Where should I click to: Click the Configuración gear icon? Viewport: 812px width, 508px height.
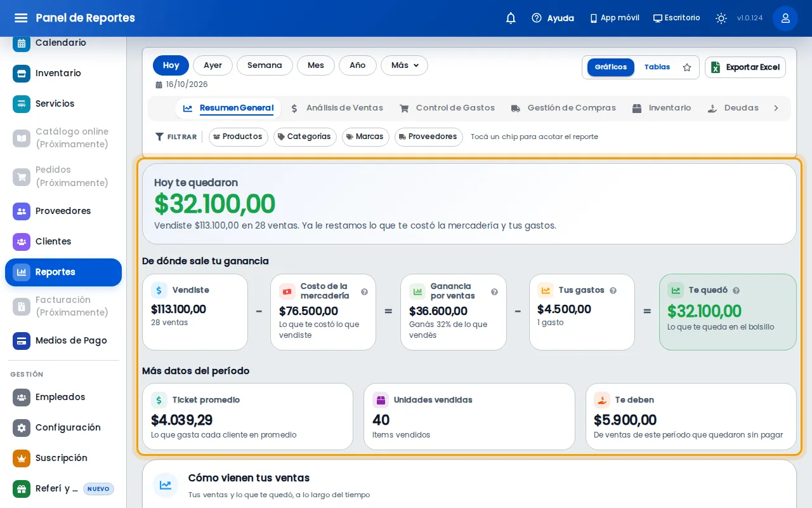[22, 428]
